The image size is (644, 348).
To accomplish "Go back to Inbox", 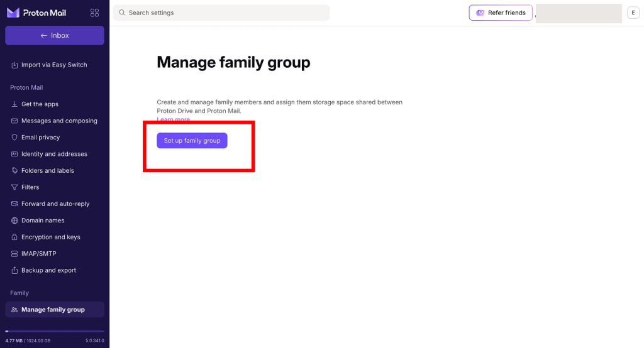I will click(55, 35).
